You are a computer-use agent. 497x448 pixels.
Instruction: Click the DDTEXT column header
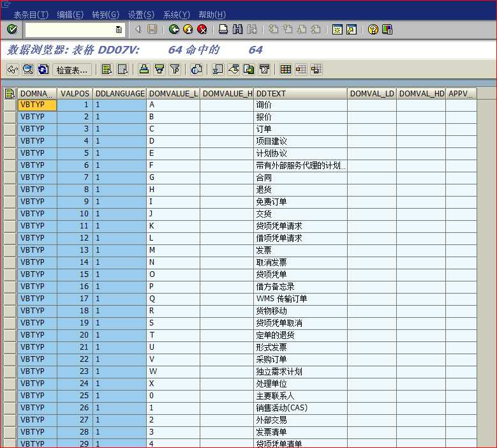pyautogui.click(x=300, y=94)
